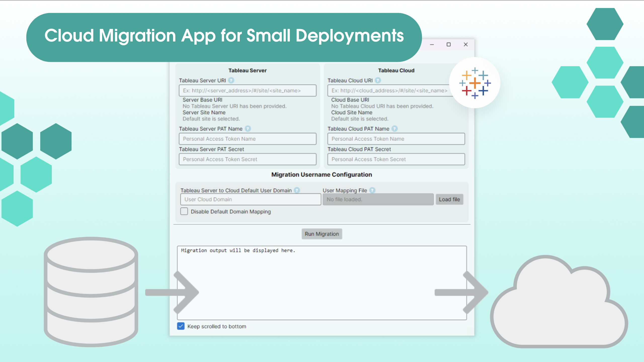This screenshot has width=644, height=362.
Task: Maximize the migration app window
Action: point(449,44)
